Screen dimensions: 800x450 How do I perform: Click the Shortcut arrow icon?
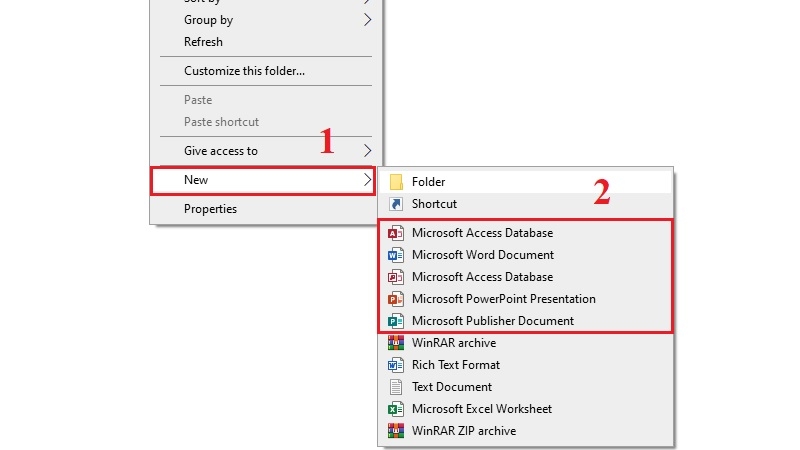[396, 204]
